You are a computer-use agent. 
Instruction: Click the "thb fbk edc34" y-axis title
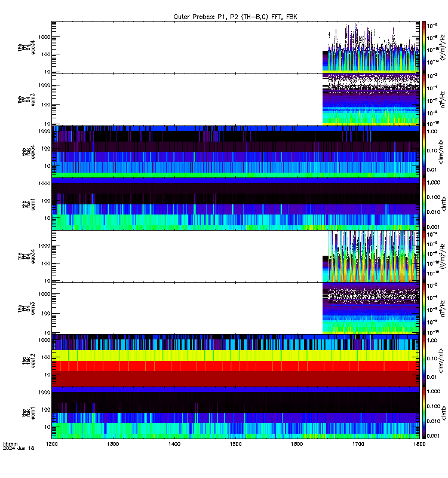[x=29, y=152]
